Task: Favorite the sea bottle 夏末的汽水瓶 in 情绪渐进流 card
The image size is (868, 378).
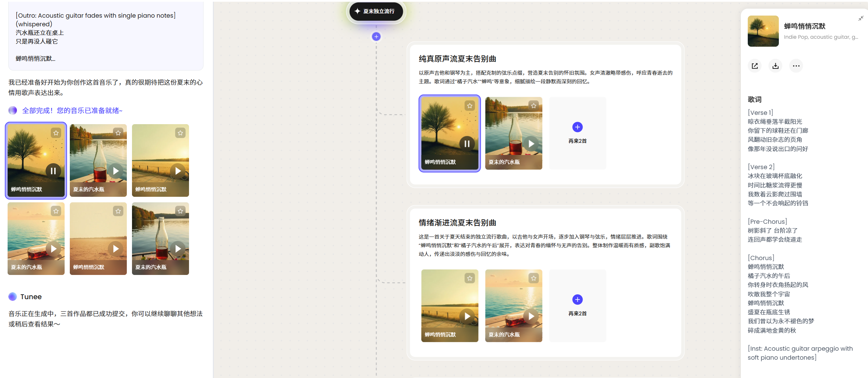Action: [534, 278]
